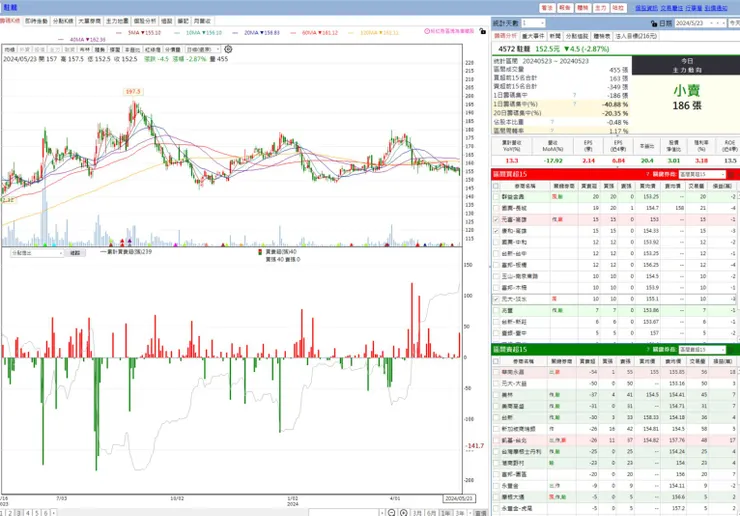Open the 統計天數 dropdown
Image resolution: width=740 pixels, height=516 pixels.
pos(542,23)
